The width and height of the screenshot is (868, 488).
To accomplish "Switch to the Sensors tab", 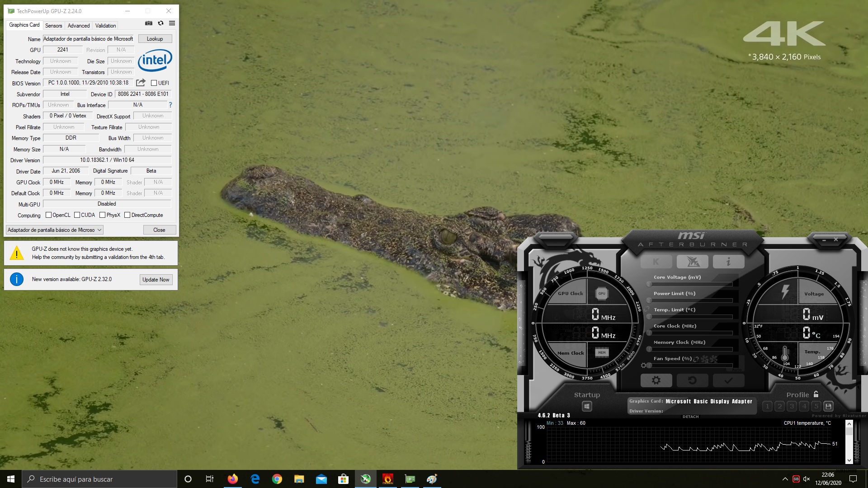I will (x=53, y=26).
